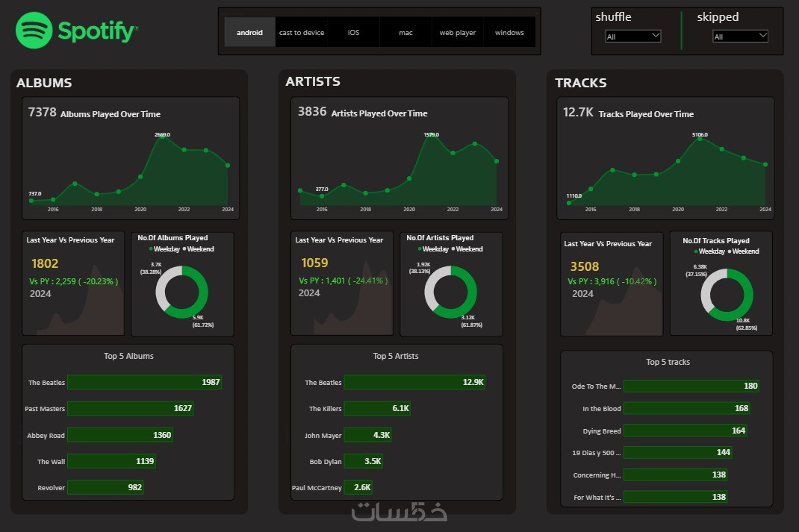Select the iOS platform filter

[354, 32]
